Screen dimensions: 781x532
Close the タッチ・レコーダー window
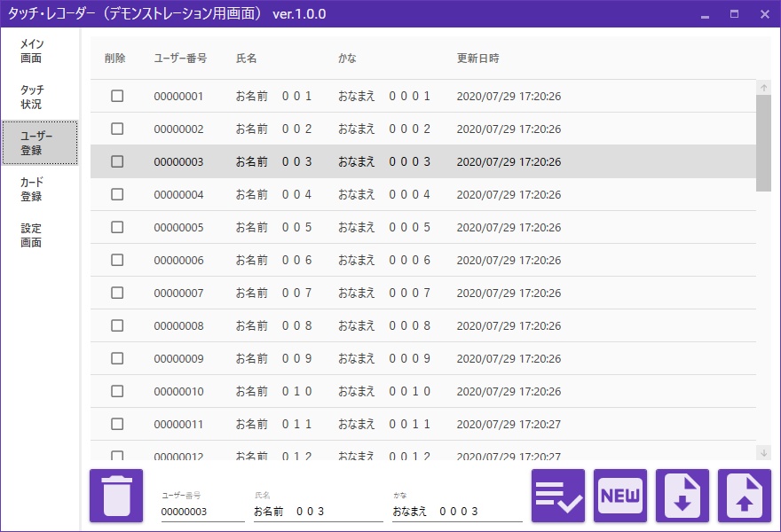point(764,14)
